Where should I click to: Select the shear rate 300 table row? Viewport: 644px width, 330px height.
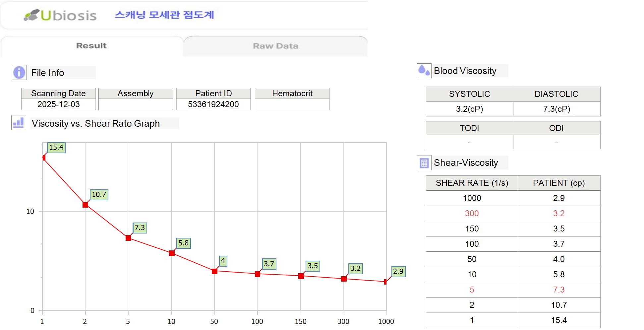pos(513,213)
